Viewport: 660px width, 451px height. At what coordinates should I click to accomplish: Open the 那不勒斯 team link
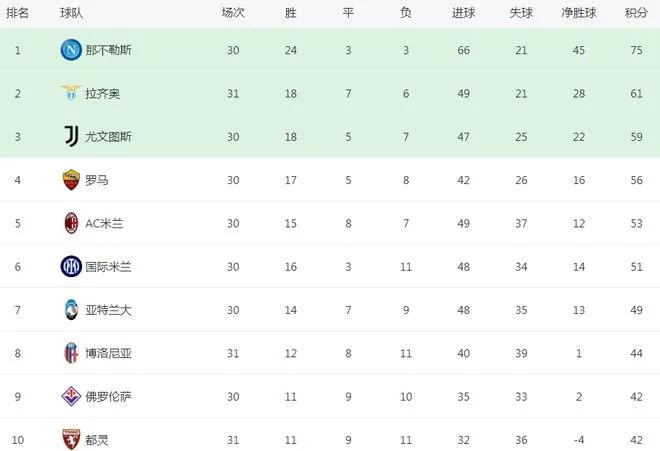[108, 50]
